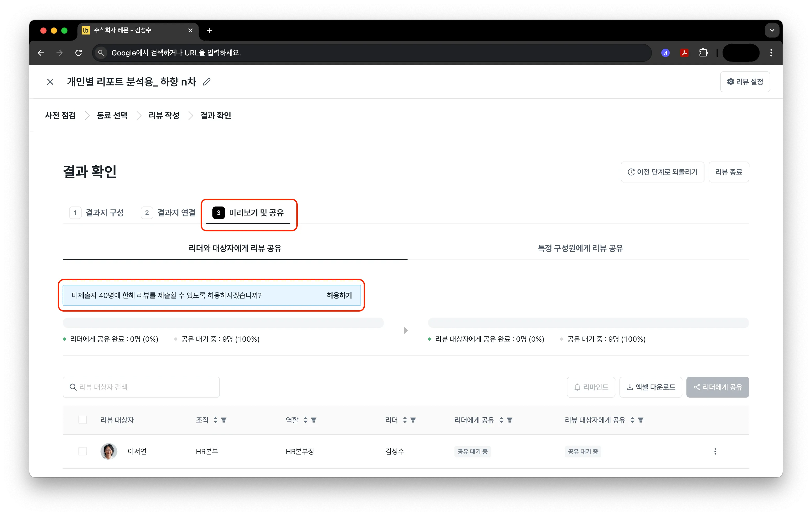812x516 pixels.
Task: Tick the checkbox for 이서연 row
Action: coord(83,451)
